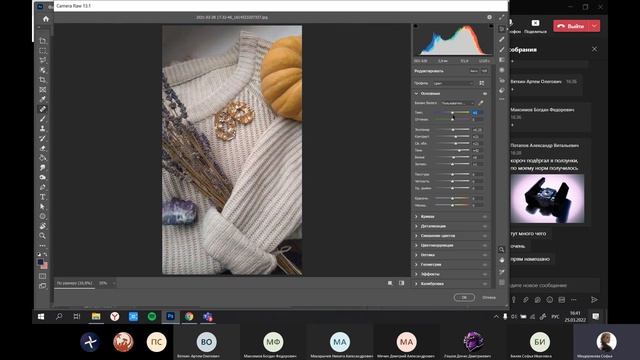This screenshot has height=360, width=640.
Task: Click Поделиться share button in Teams
Action: [x=535, y=26]
